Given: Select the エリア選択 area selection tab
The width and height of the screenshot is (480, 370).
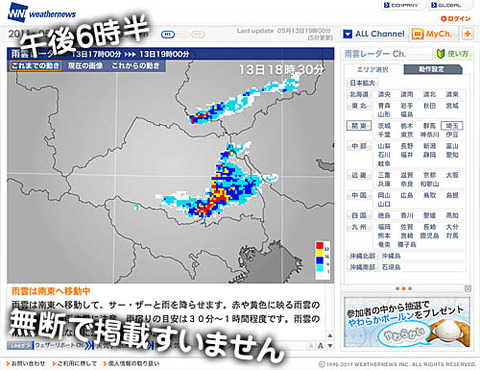Looking at the screenshot, I should tap(372, 70).
